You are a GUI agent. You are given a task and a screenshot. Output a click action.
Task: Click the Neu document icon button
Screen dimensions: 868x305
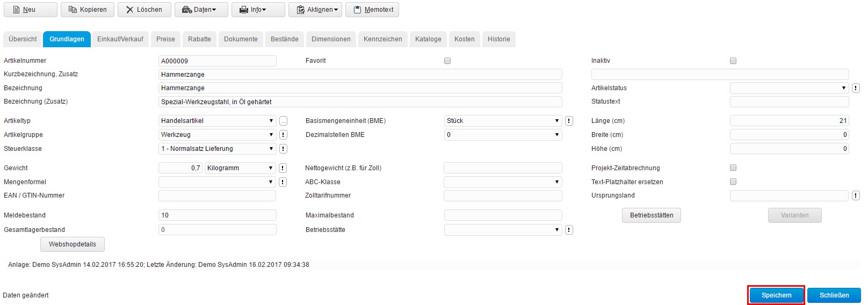point(30,10)
